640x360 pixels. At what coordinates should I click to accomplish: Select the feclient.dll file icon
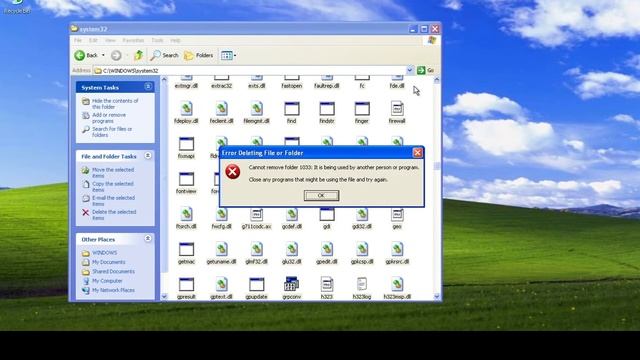tap(221, 109)
